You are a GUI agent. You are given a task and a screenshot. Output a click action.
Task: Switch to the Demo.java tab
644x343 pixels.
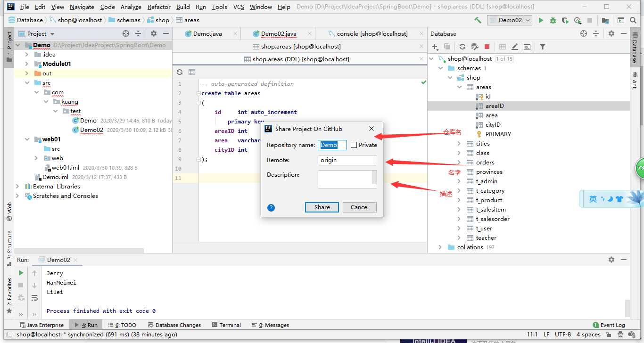point(206,33)
